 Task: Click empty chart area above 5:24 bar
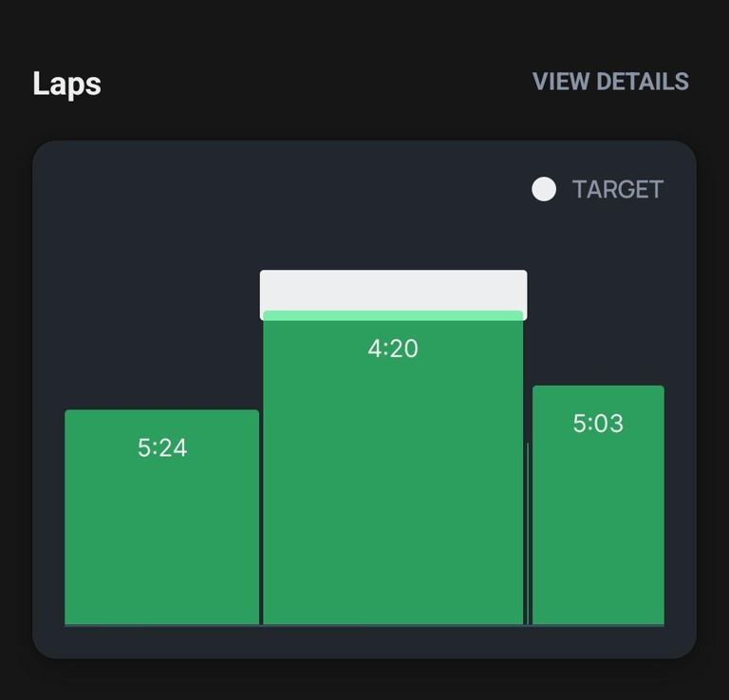[161, 323]
